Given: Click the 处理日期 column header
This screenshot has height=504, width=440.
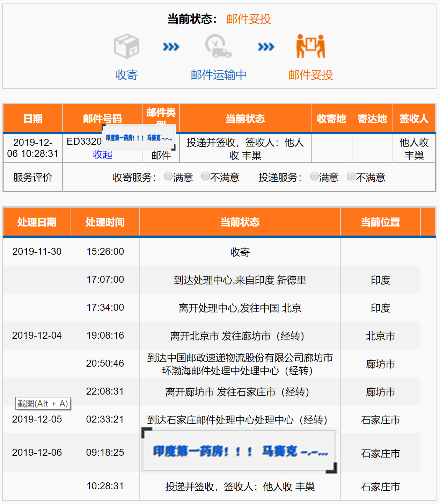Looking at the screenshot, I should (x=37, y=222).
